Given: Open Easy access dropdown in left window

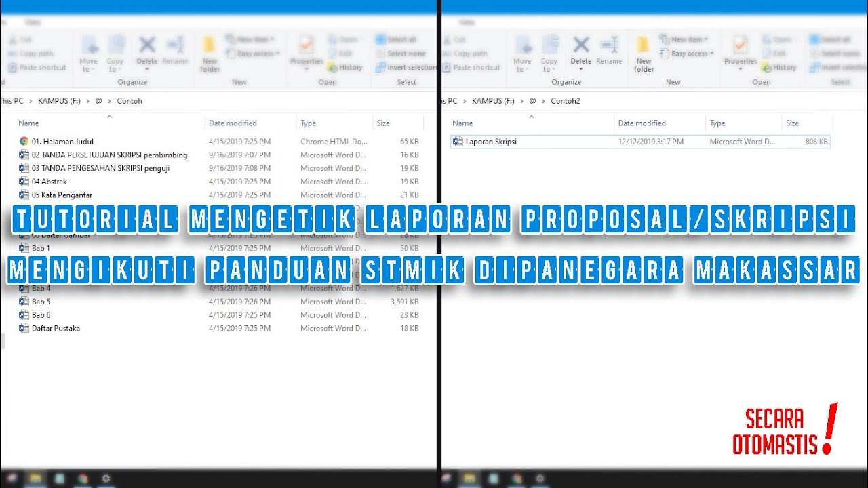Looking at the screenshot, I should 254,54.
